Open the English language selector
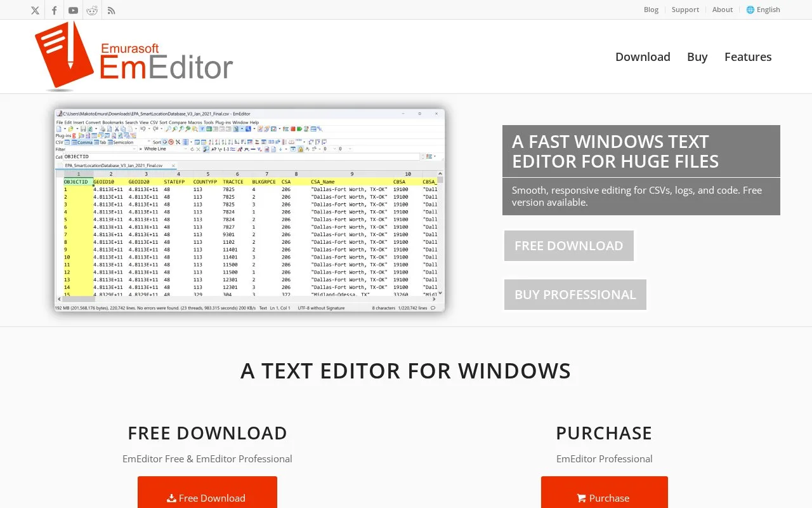The height and width of the screenshot is (508, 812). (x=763, y=10)
